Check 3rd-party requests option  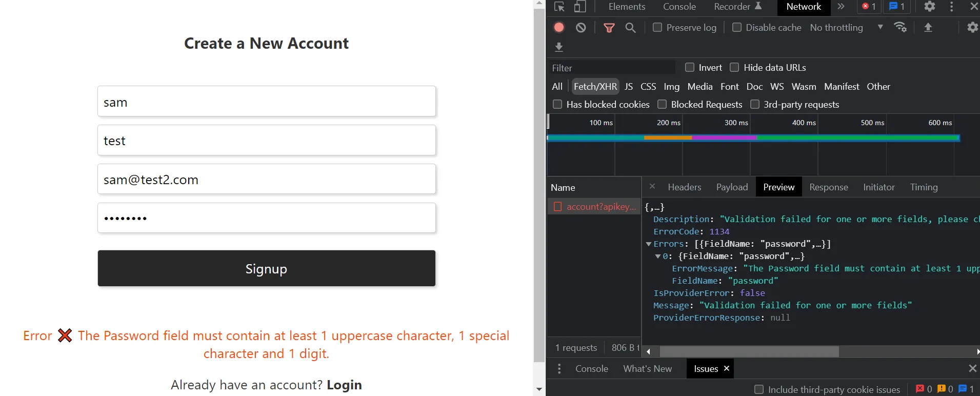tap(755, 104)
